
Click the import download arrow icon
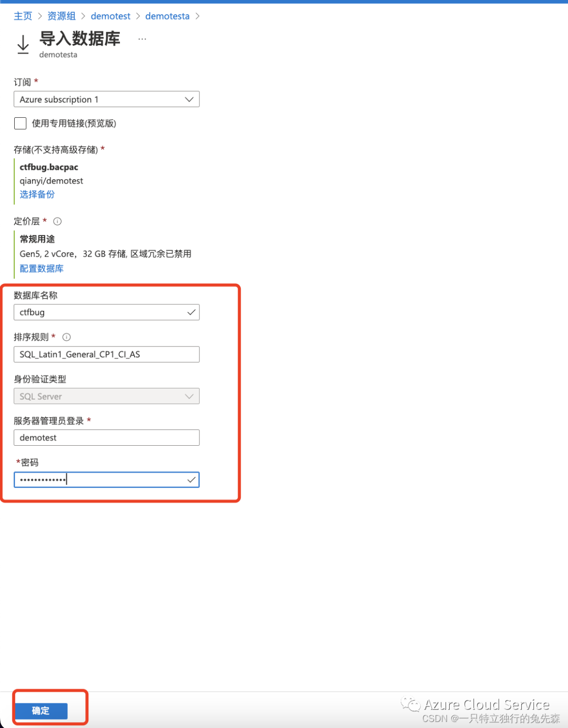(x=23, y=45)
